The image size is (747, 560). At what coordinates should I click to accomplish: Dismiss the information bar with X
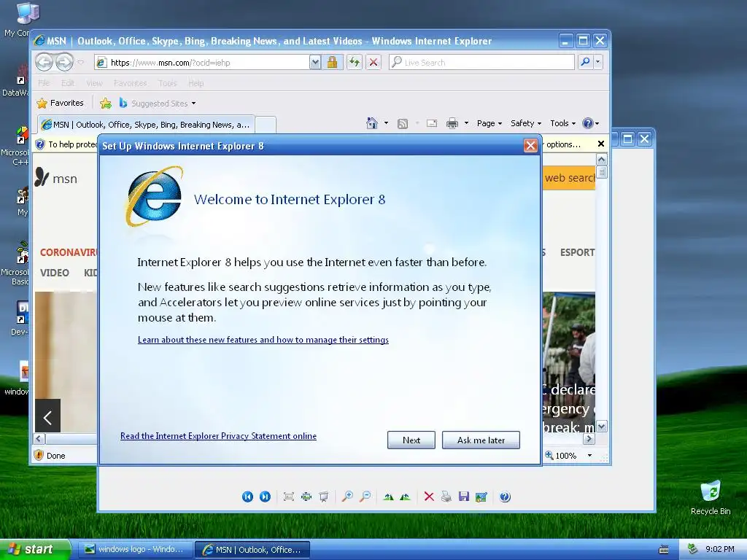(x=601, y=144)
